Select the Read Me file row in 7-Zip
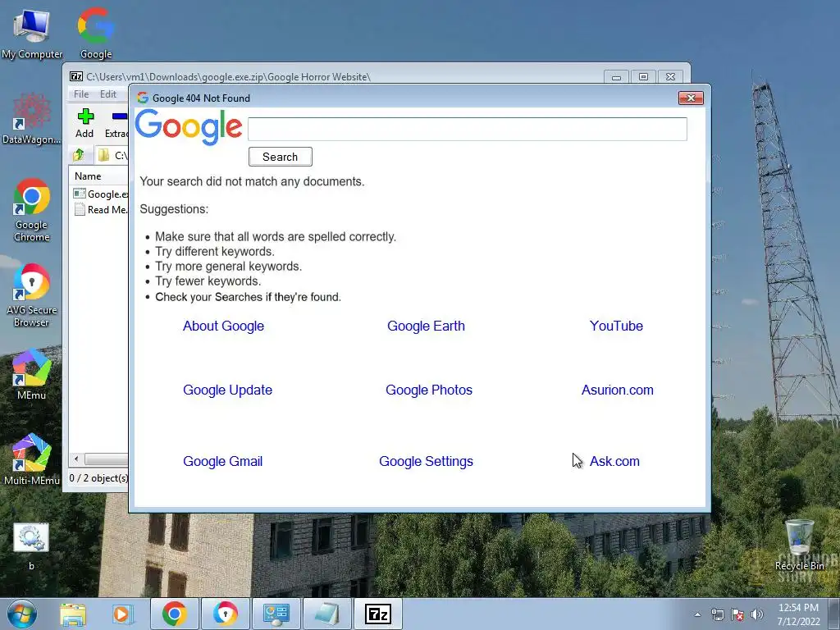 (x=100, y=209)
